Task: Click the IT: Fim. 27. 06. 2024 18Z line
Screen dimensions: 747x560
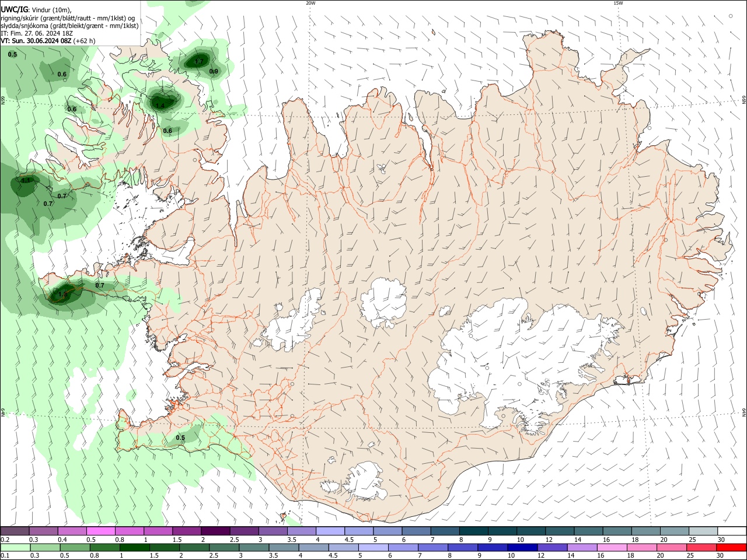Action: pyautogui.click(x=36, y=33)
